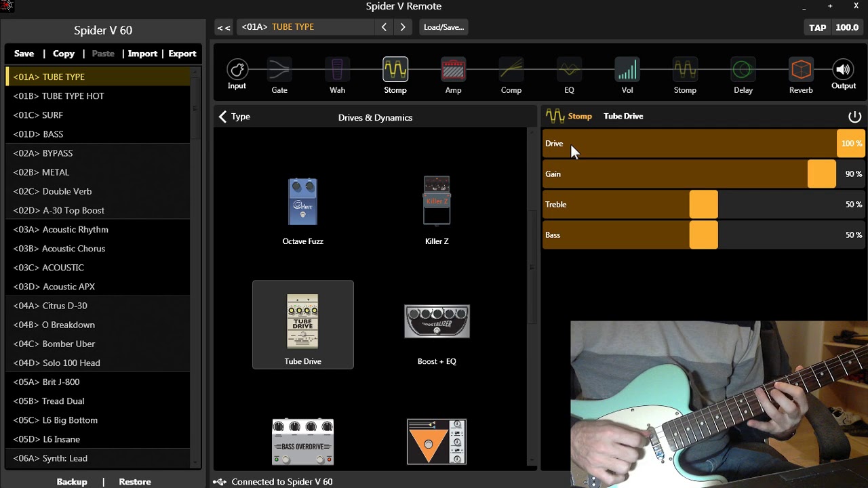The height and width of the screenshot is (488, 868).
Task: Choose the Octave Fuzz pedal
Action: pyautogui.click(x=302, y=211)
